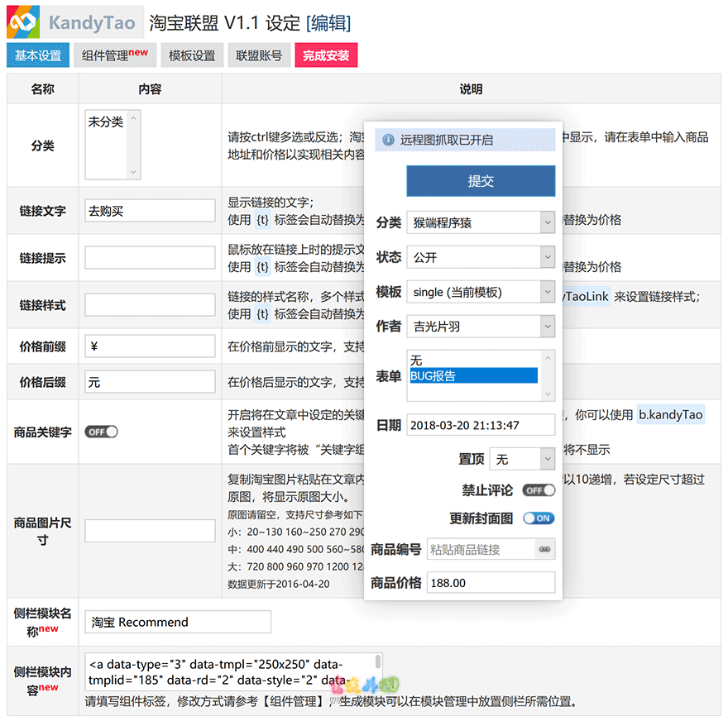This screenshot has width=728, height=721.
Task: Click the down arrow in 未分类 list box
Action: pos(133,172)
